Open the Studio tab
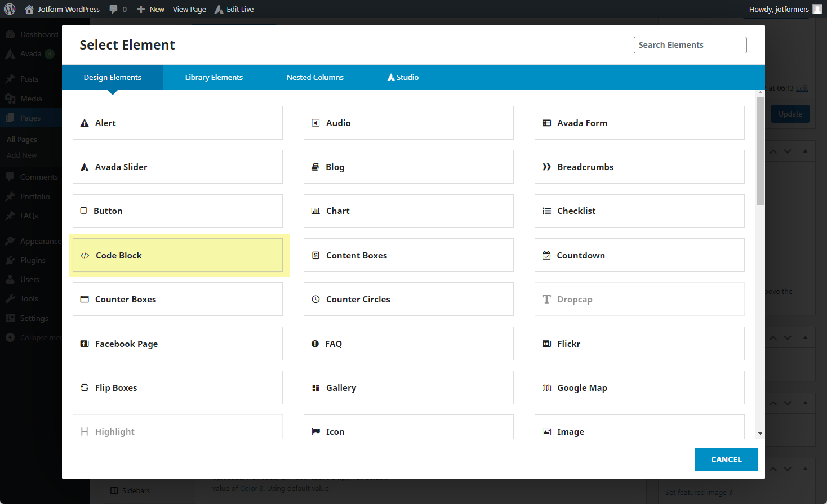827x504 pixels. (403, 78)
